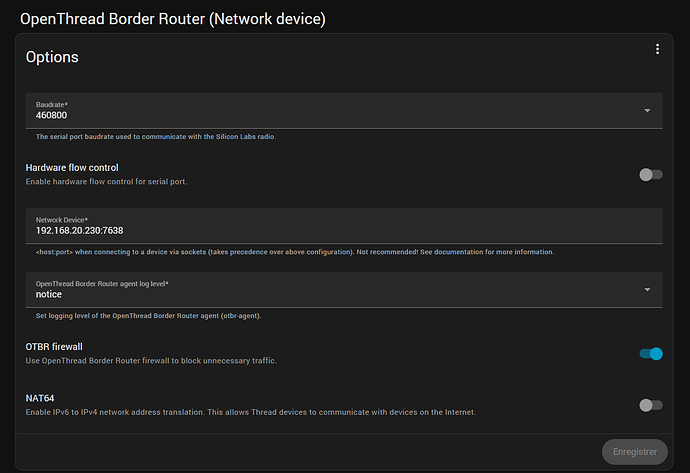Enable Hardware flow control switch
This screenshot has width=690, height=473.
coord(650,174)
